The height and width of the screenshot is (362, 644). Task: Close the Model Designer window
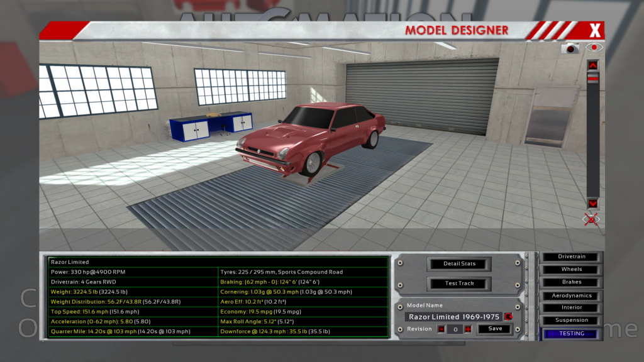595,30
